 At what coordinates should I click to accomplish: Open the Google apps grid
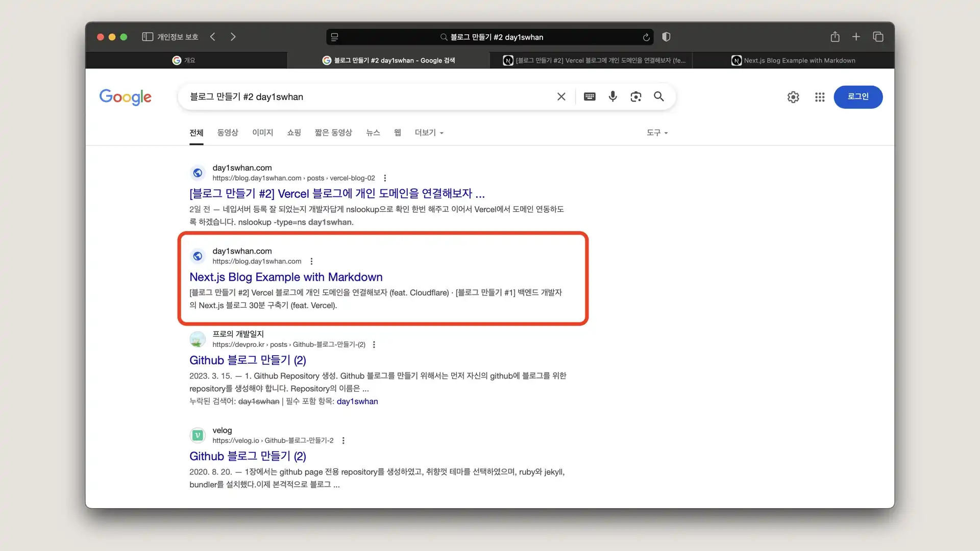[820, 97]
